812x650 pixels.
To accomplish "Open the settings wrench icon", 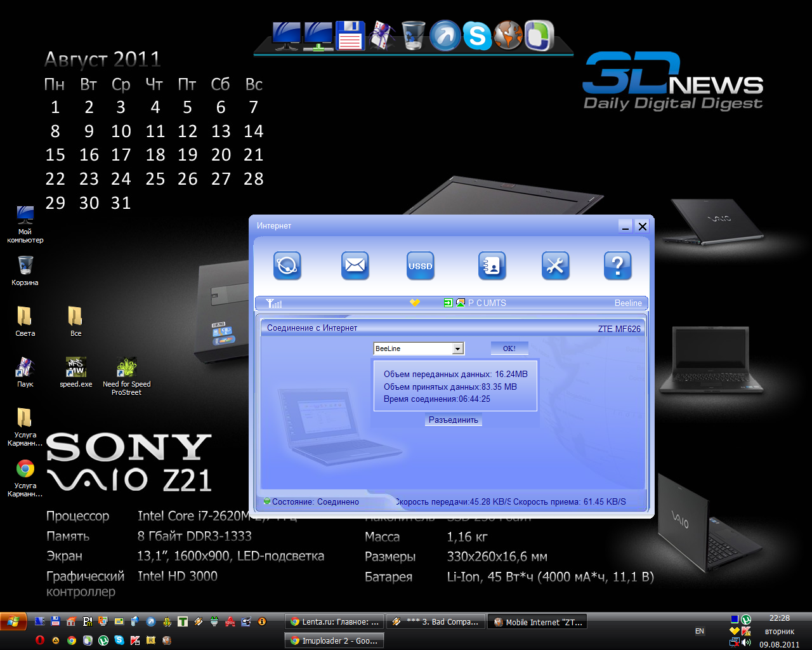I will [x=555, y=265].
